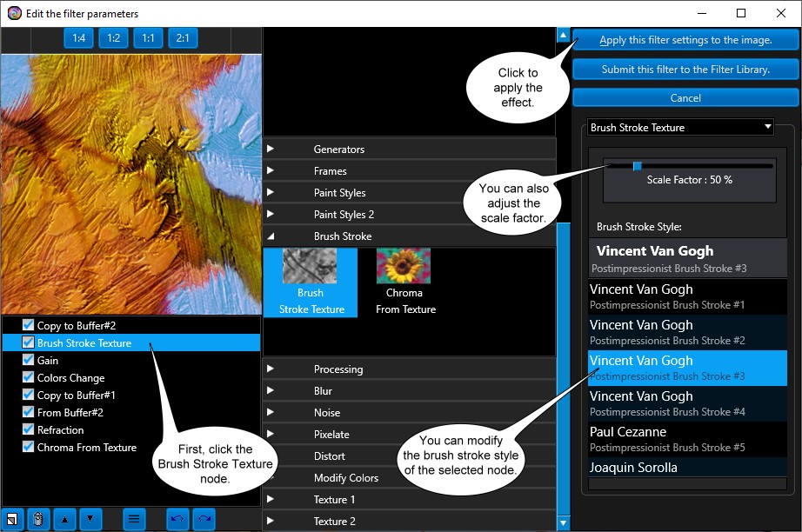
Task: Click the Cancel button
Action: (685, 97)
